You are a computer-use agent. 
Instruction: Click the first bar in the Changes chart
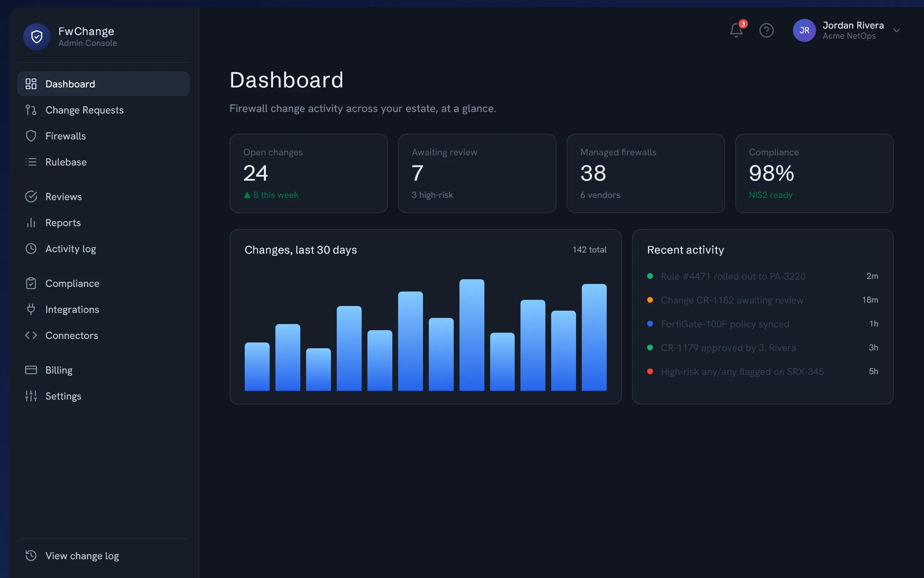(x=257, y=367)
